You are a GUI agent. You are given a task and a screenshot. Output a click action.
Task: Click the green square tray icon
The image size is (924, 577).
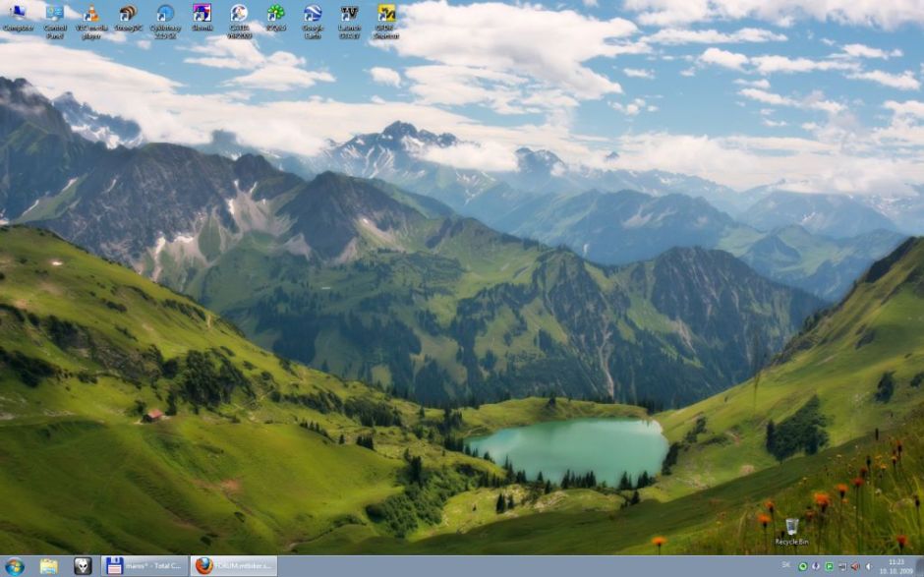(829, 566)
